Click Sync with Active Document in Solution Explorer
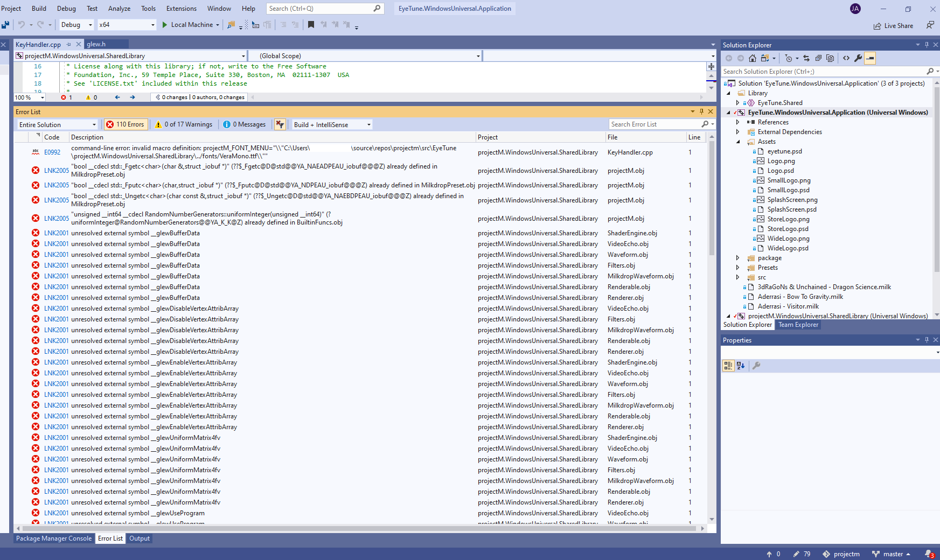 pos(806,58)
